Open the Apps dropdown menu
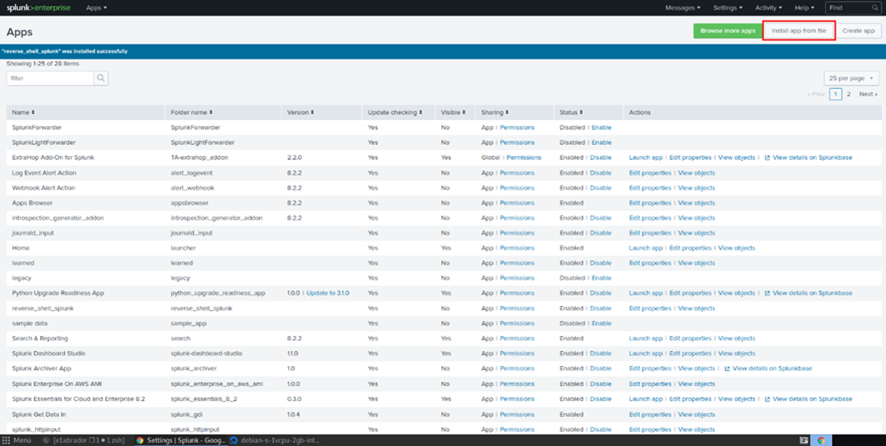The height and width of the screenshot is (446, 886). [x=97, y=8]
